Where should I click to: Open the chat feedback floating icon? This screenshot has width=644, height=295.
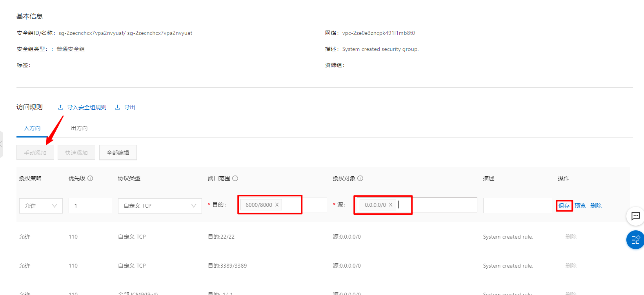[x=635, y=216]
